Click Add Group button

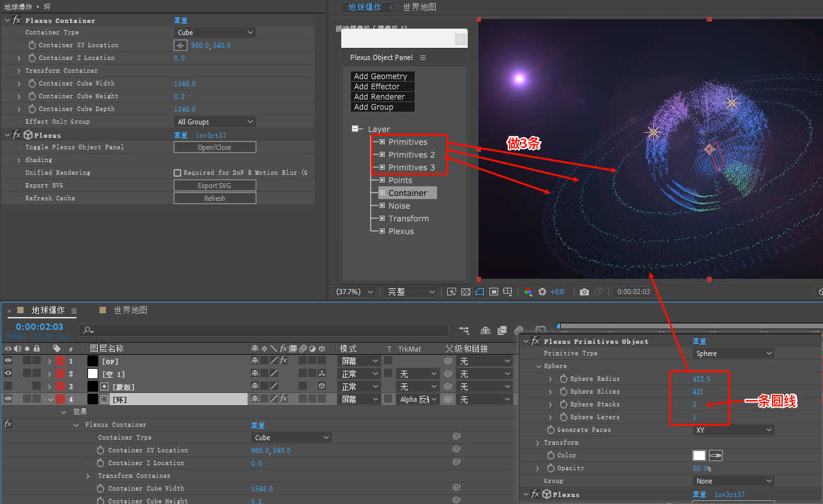tap(383, 107)
